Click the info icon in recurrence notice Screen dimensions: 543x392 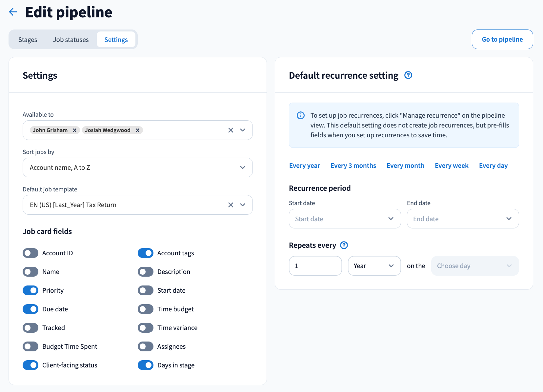(300, 115)
